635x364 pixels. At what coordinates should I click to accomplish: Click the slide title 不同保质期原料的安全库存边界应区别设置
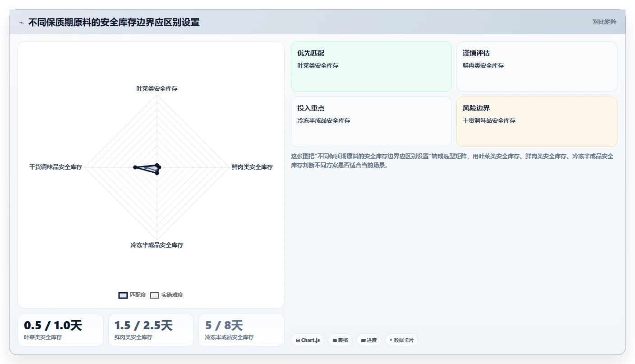point(114,22)
